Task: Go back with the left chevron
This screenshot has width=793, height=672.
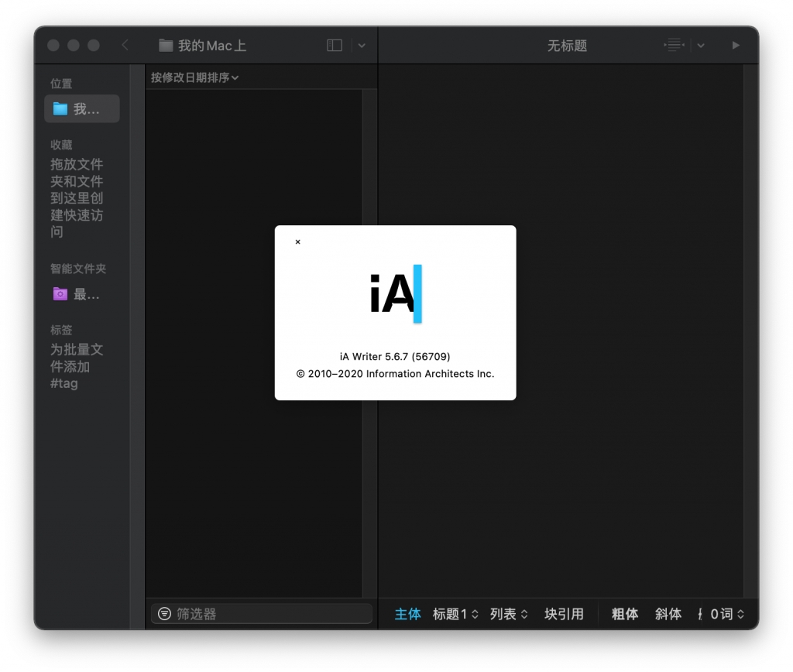Action: pyautogui.click(x=125, y=46)
